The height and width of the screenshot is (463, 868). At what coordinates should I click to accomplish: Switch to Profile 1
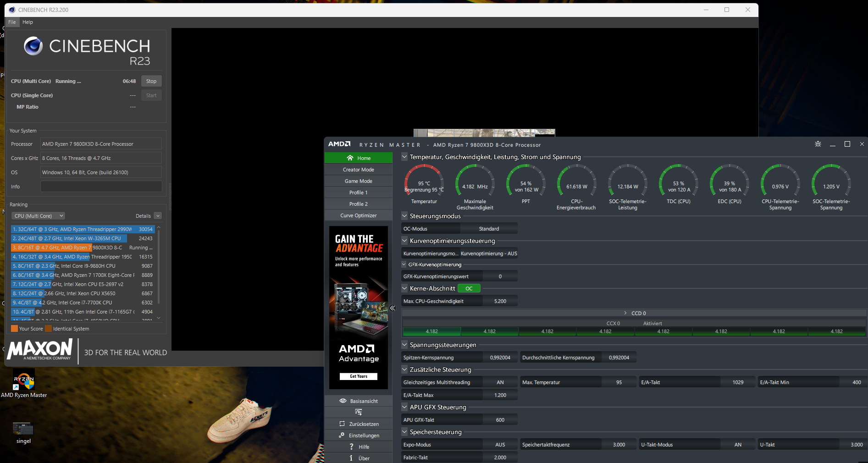[358, 193]
